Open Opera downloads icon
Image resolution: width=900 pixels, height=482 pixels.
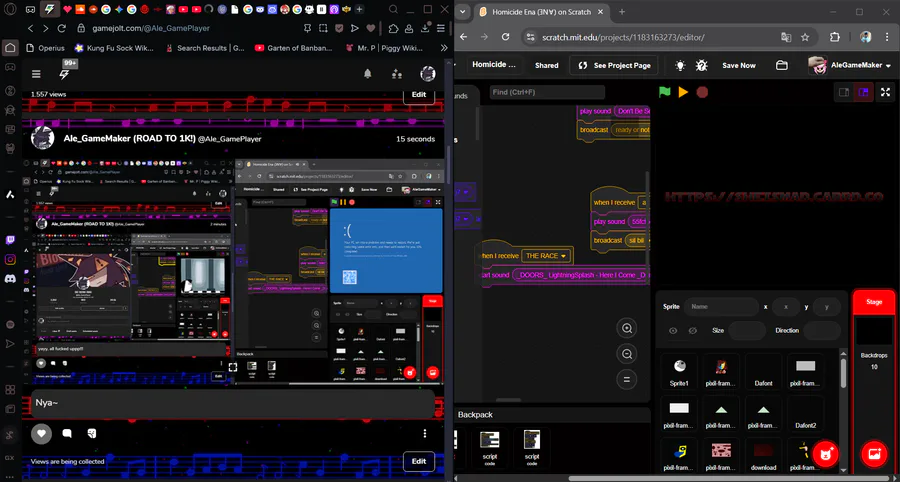[x=425, y=28]
